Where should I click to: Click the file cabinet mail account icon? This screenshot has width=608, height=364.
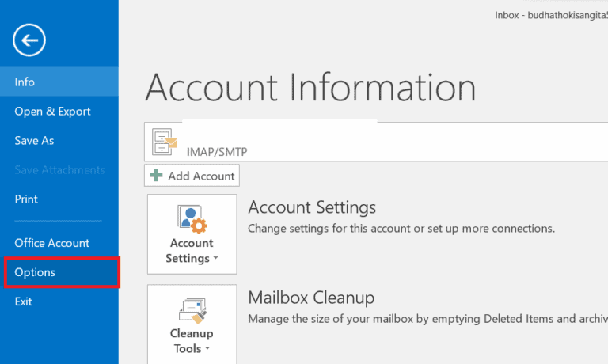click(165, 142)
